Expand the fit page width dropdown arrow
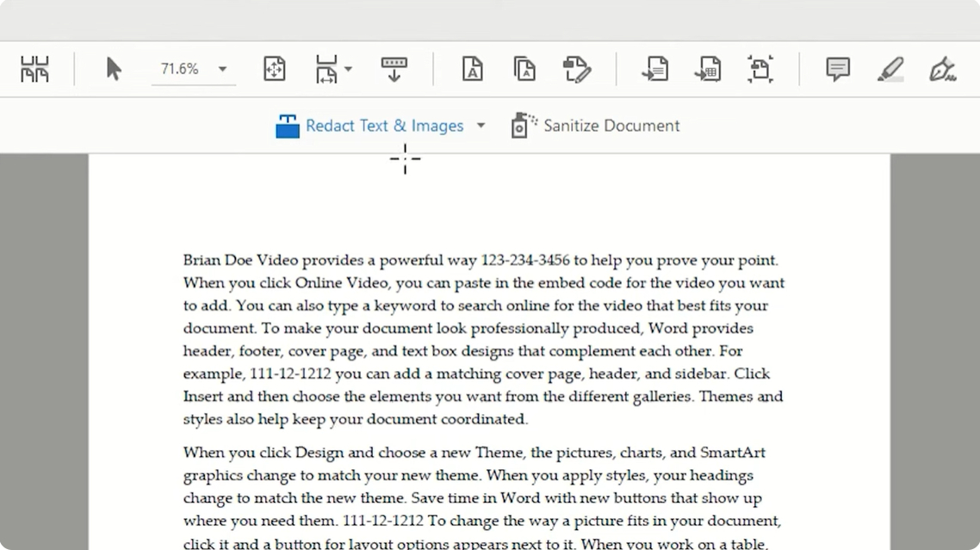Screen dimensions: 980x550 [x=348, y=69]
